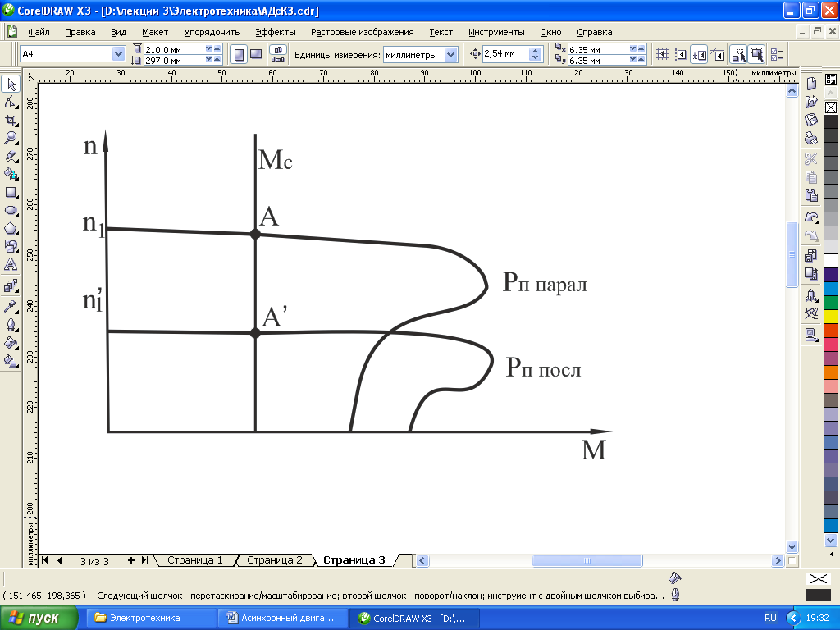Click the yellow color swatch
The image size is (840, 630).
(831, 316)
